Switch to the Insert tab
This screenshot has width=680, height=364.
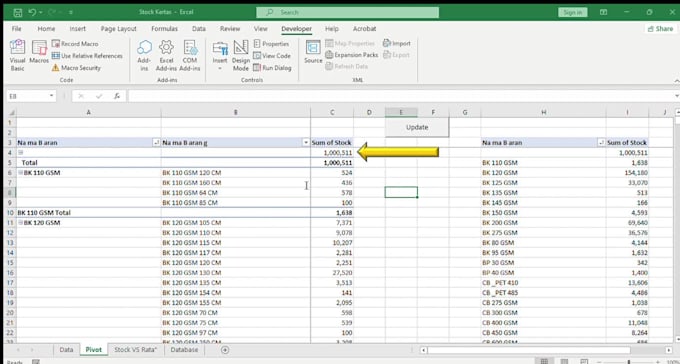click(x=78, y=29)
